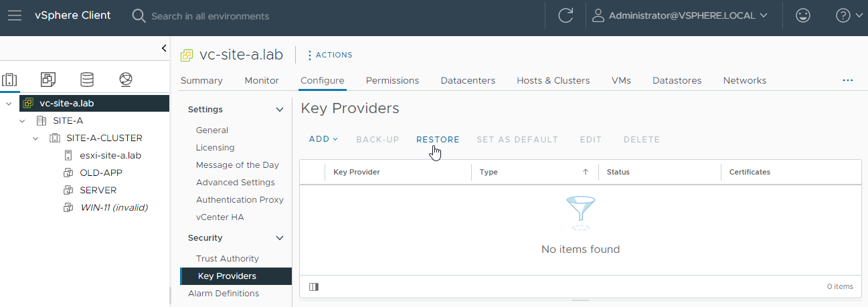
Task: Open the Permissions tab
Action: (x=392, y=80)
